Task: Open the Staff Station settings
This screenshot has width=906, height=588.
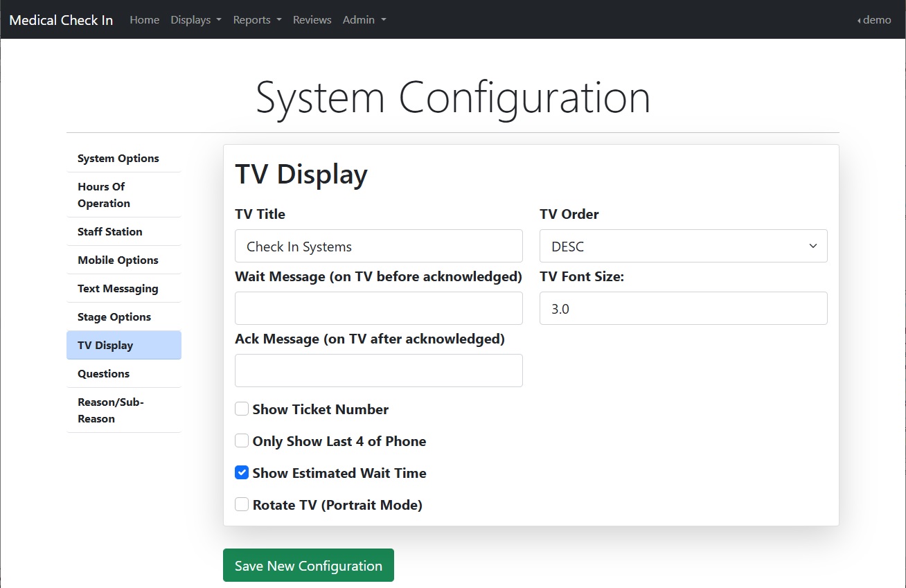Action: click(124, 231)
